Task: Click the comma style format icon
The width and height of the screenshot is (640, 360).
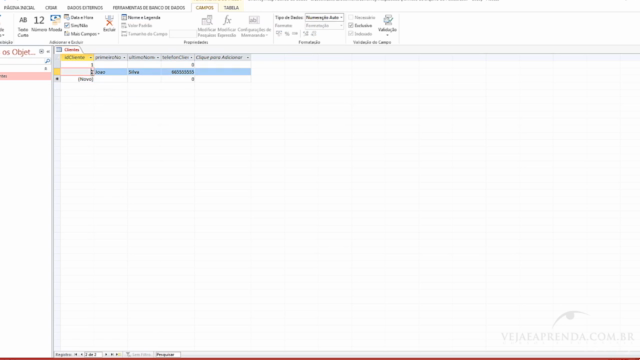Action: (295, 34)
